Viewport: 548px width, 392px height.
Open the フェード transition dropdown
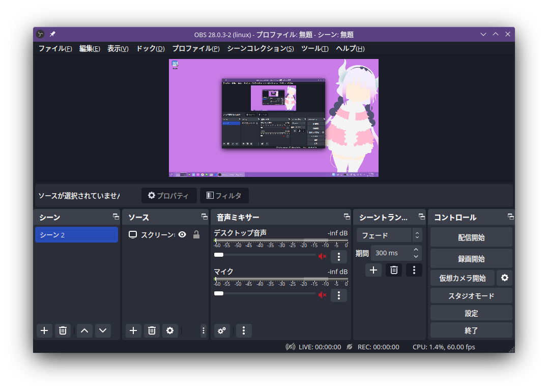(389, 235)
